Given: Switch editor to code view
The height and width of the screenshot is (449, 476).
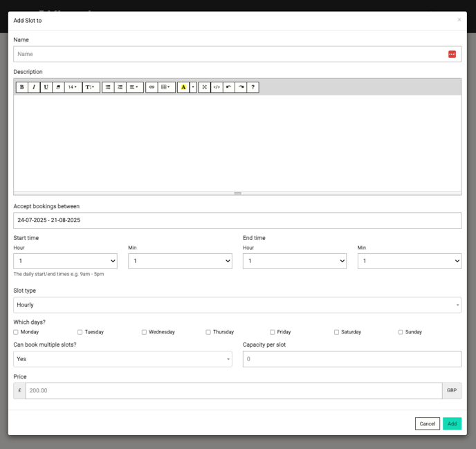Looking at the screenshot, I should point(217,87).
